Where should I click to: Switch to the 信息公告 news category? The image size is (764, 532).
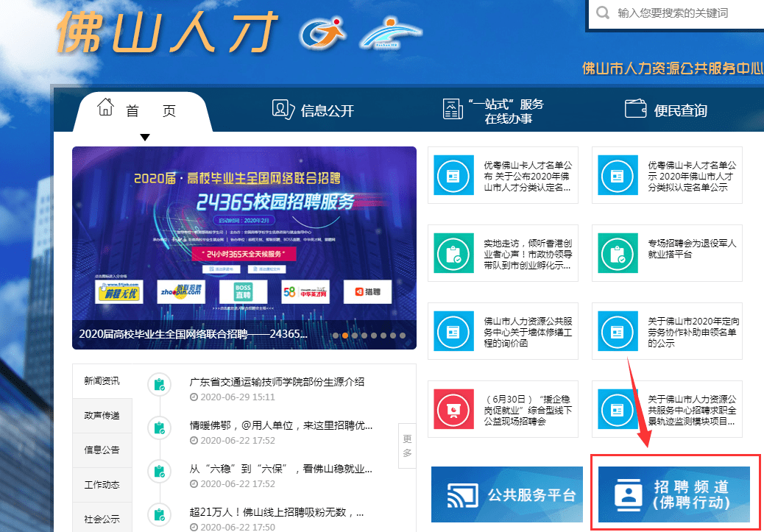click(x=102, y=450)
